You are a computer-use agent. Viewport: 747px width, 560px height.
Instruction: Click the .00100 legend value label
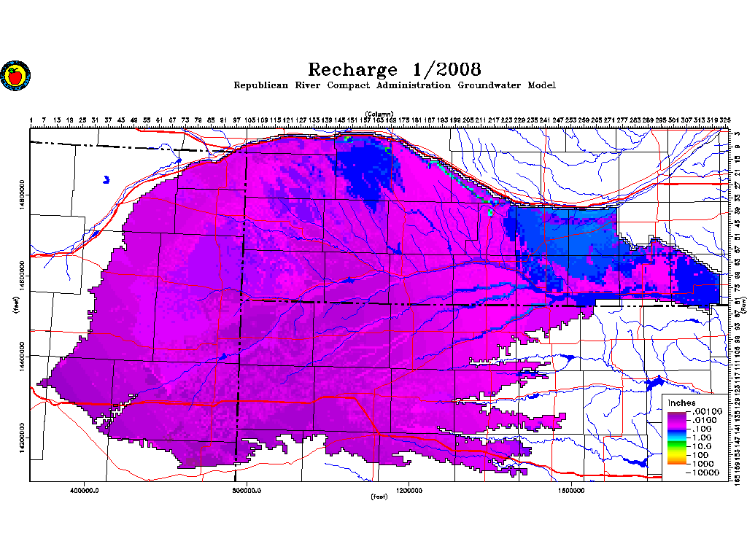pos(705,412)
